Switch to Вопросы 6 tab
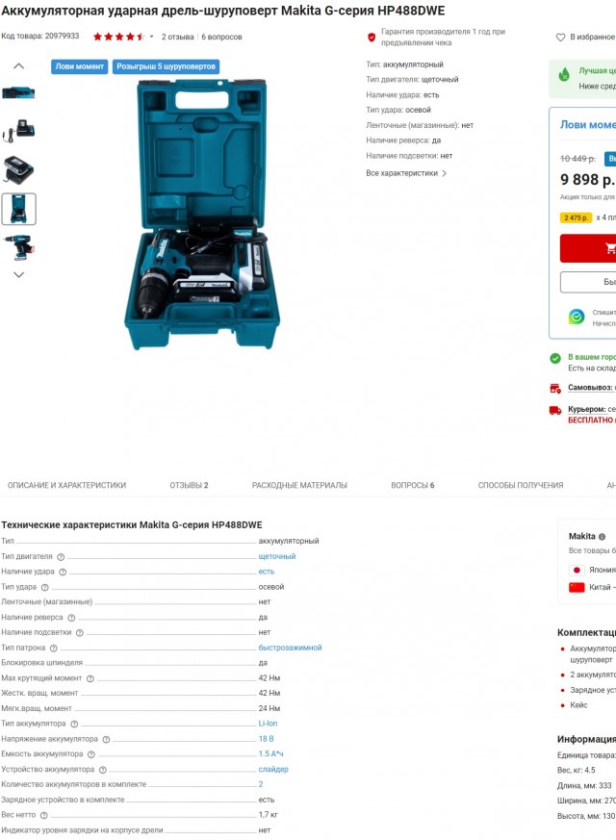The height and width of the screenshot is (840, 616). click(413, 485)
